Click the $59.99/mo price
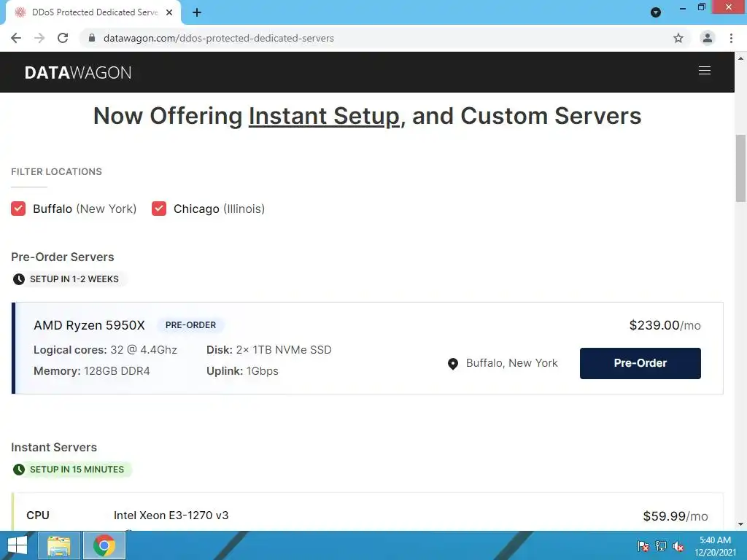747x560 pixels. click(675, 516)
